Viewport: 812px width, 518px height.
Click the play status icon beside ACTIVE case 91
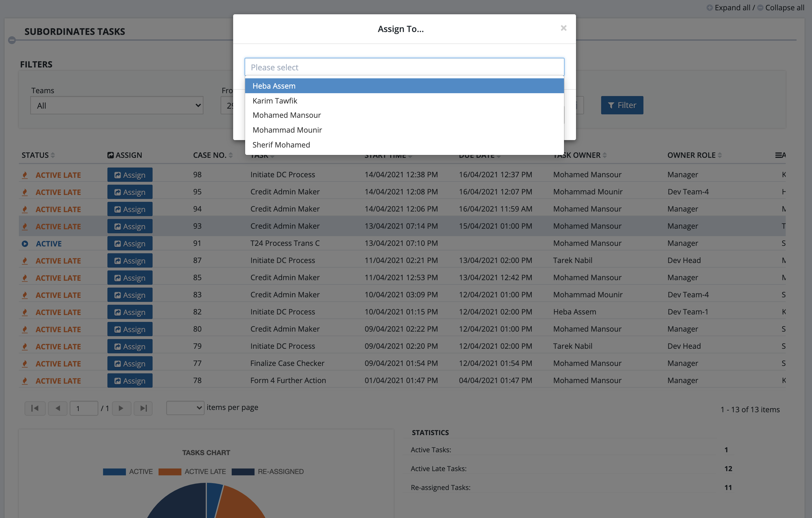tap(25, 243)
